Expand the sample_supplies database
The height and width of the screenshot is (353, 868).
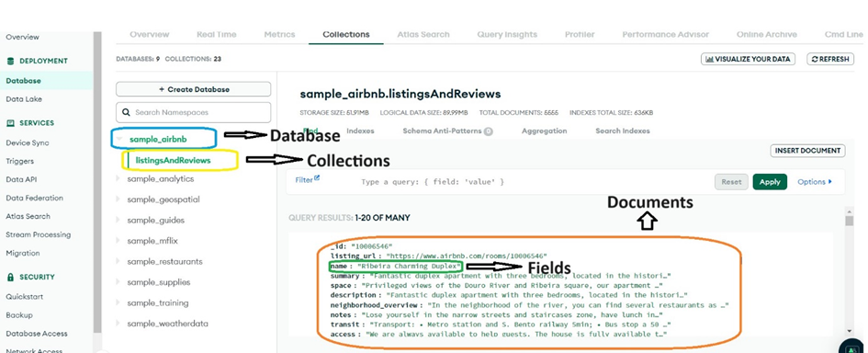[118, 282]
